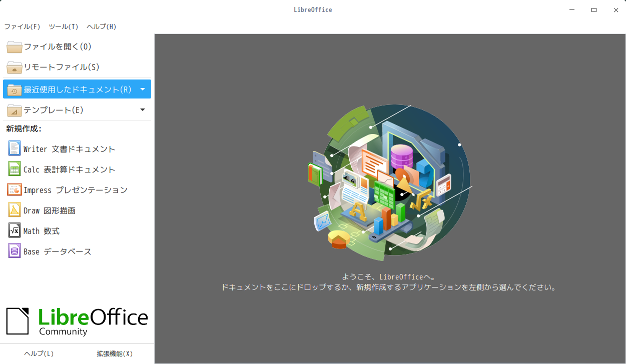Viewport: 626px width, 364px height.
Task: Show 最近使用したドキュメント(R) list
Action: pos(77,89)
